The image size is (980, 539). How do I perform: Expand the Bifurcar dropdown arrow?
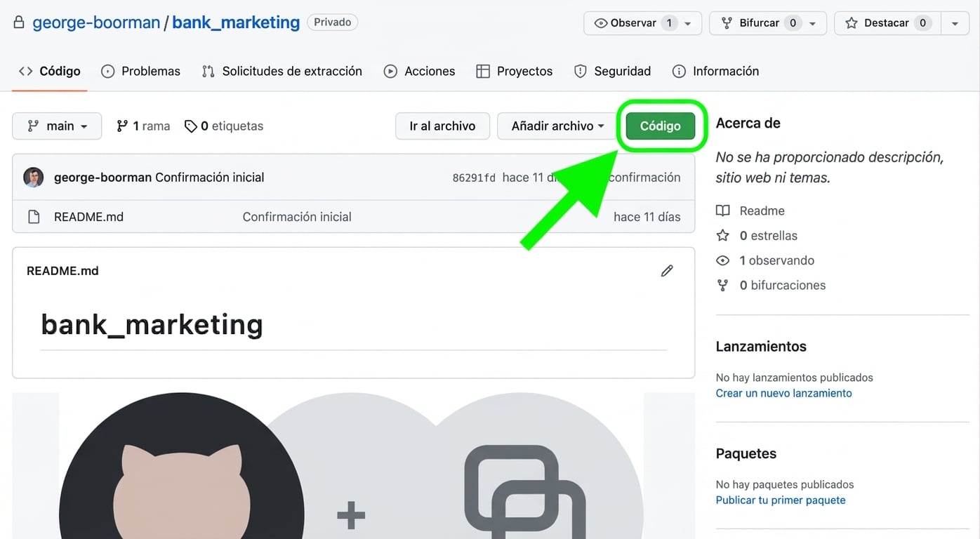pyautogui.click(x=813, y=23)
